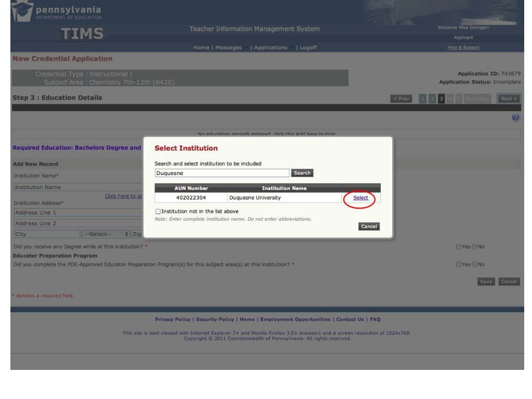
Task: Click the Pennsylvania Department of Education logo
Action: pos(57,12)
